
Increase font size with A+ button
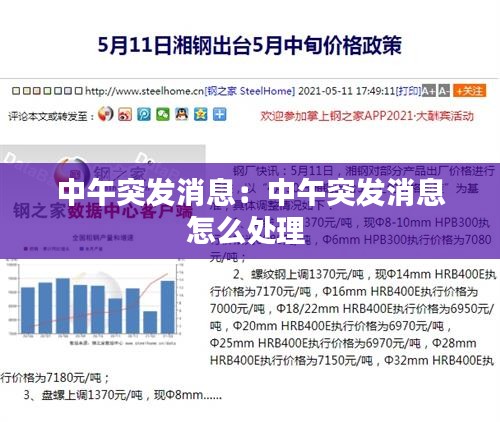pos(429,90)
